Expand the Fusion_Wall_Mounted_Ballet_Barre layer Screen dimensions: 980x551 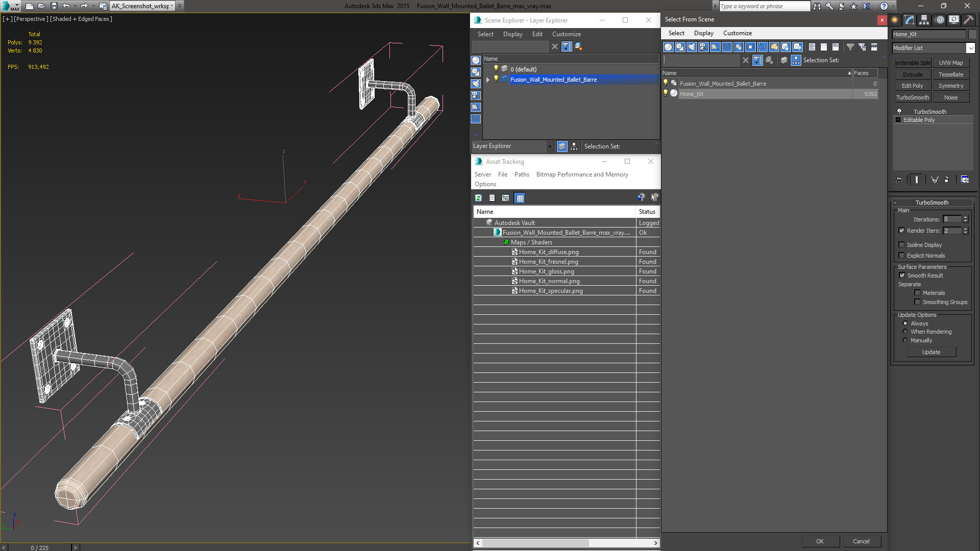pyautogui.click(x=488, y=80)
